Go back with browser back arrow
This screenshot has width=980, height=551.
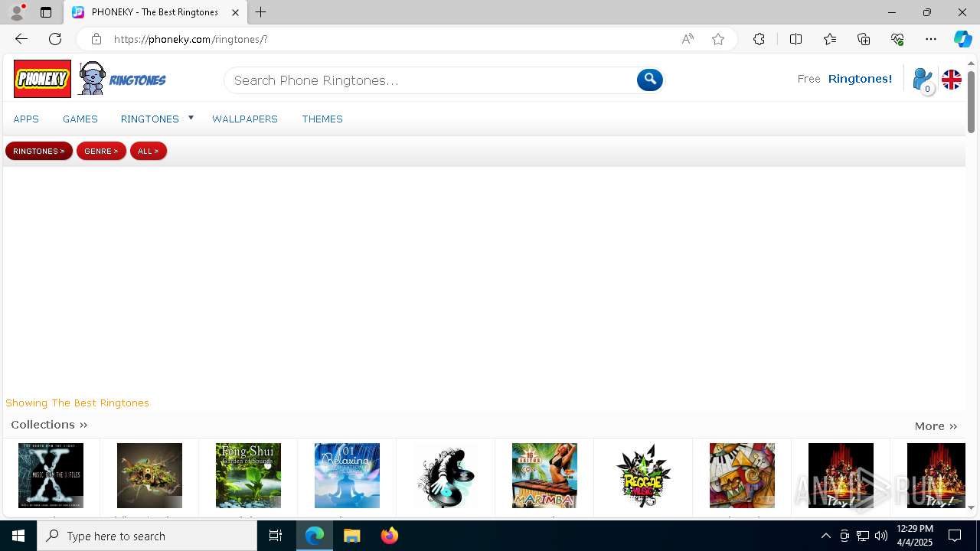point(21,39)
